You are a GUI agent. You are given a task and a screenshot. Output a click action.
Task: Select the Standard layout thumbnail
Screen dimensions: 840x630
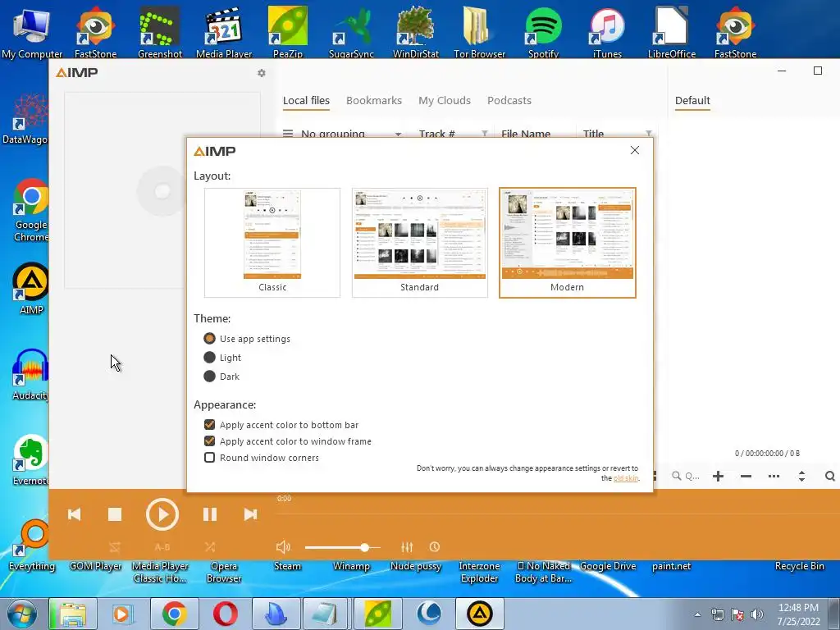[x=419, y=242]
